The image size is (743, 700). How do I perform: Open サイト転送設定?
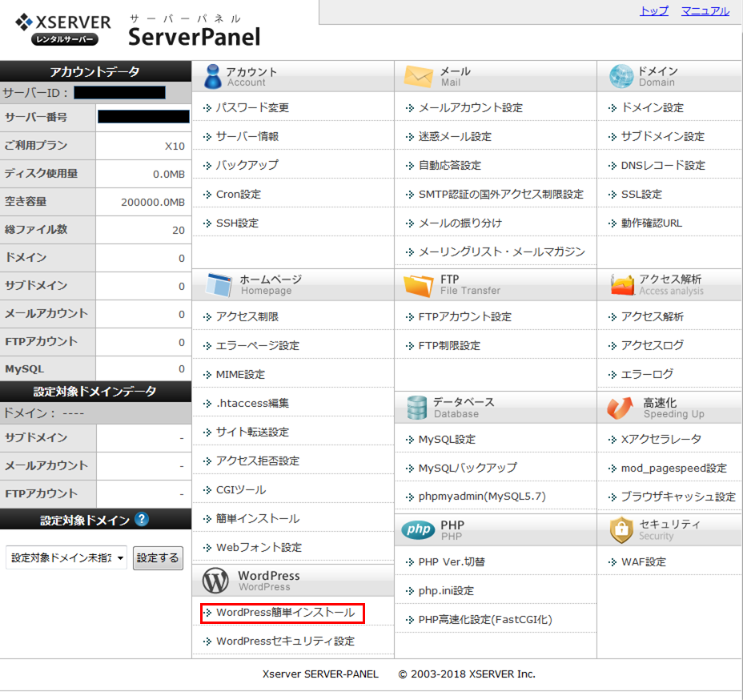[252, 432]
